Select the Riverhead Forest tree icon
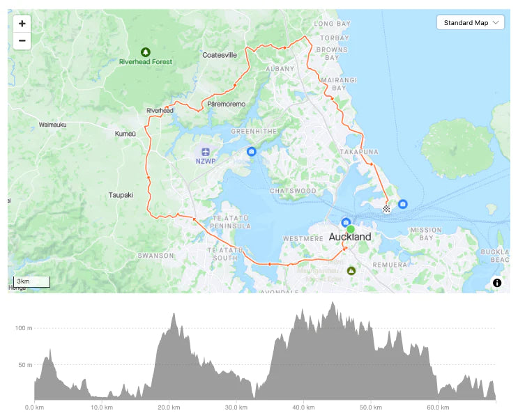 [x=145, y=52]
